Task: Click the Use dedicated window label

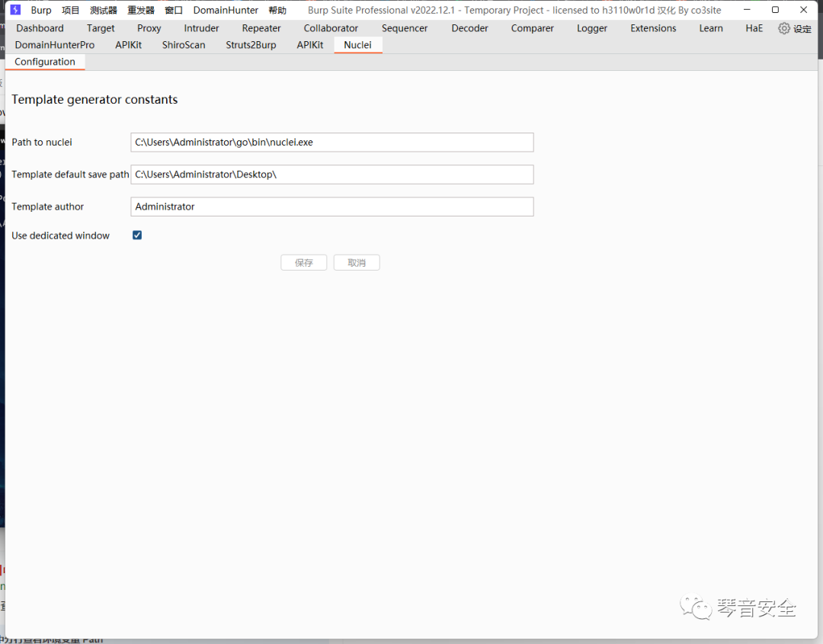Action: (60, 235)
